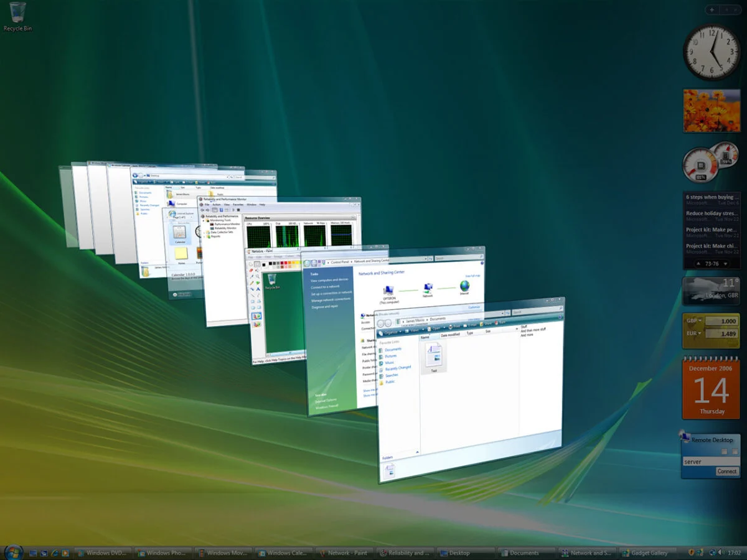This screenshot has width=747, height=560.
Task: Click feed gadget next page arrow
Action: [725, 264]
